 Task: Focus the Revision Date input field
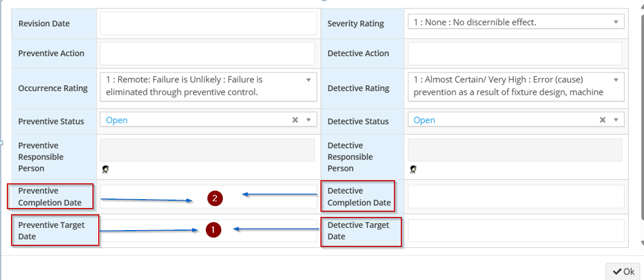point(209,23)
